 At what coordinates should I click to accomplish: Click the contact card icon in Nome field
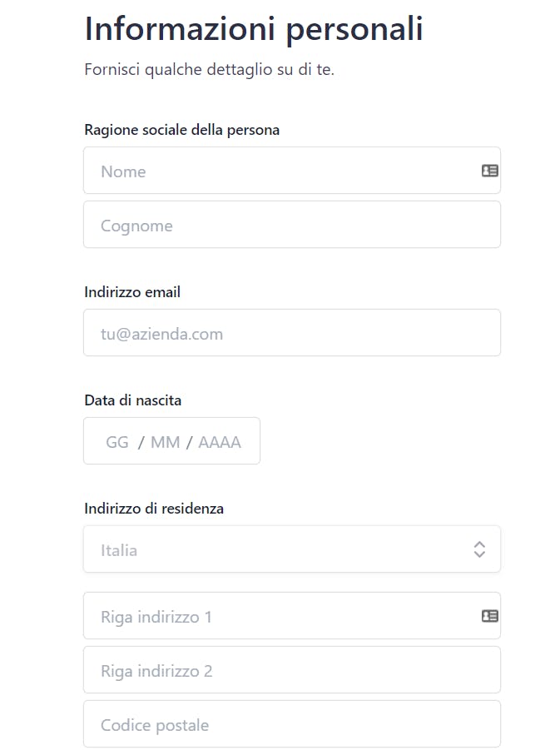pyautogui.click(x=489, y=171)
